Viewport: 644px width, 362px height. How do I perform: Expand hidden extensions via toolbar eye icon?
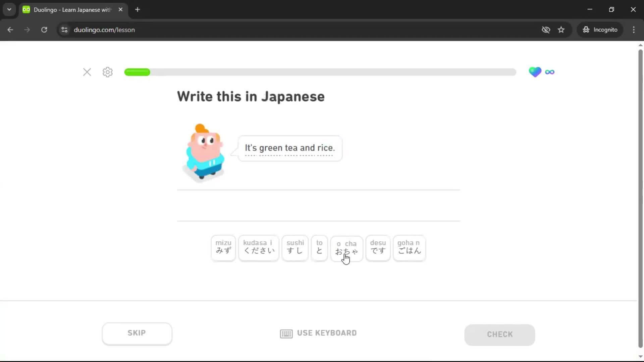(546, 29)
